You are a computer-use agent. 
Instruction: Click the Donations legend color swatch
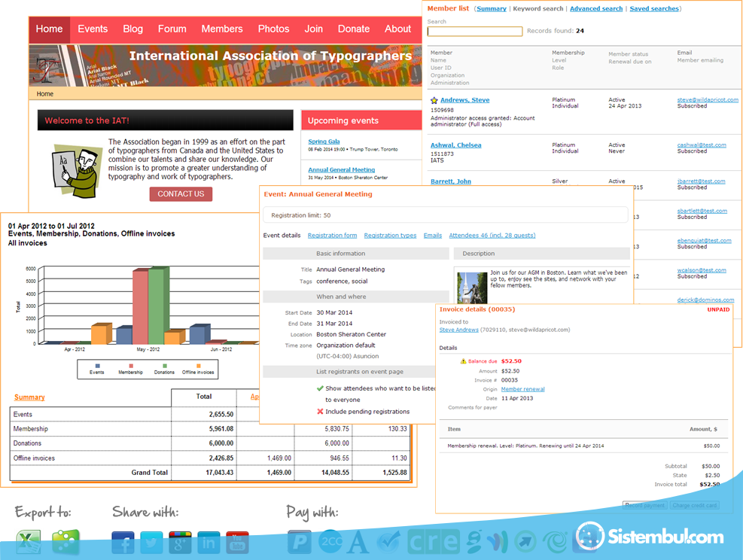click(x=165, y=367)
